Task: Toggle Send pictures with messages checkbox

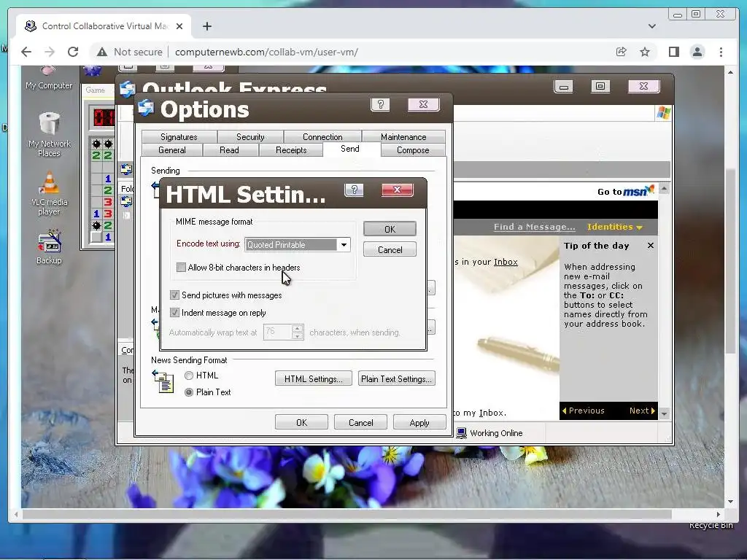Action: click(x=175, y=295)
